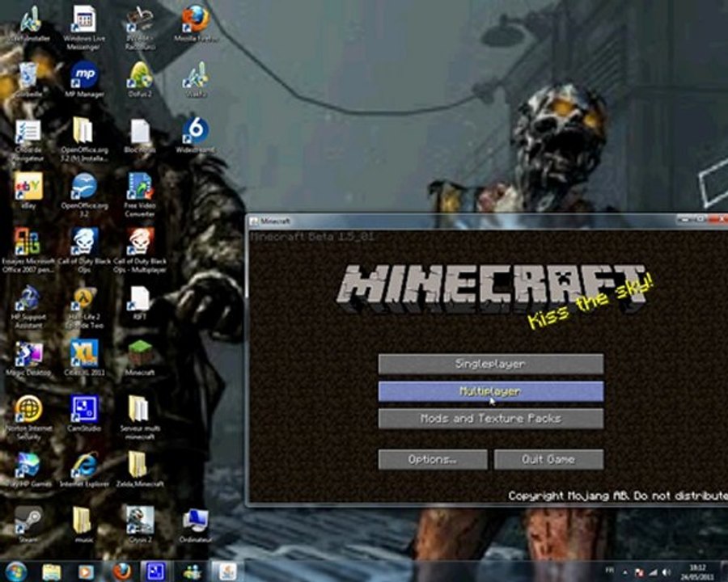Open the Windows Start menu orb
This screenshot has width=728, height=582.
(17, 571)
